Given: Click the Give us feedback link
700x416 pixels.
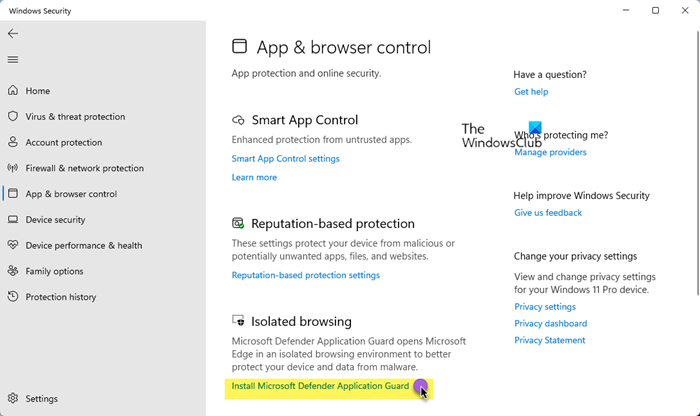Looking at the screenshot, I should point(548,213).
